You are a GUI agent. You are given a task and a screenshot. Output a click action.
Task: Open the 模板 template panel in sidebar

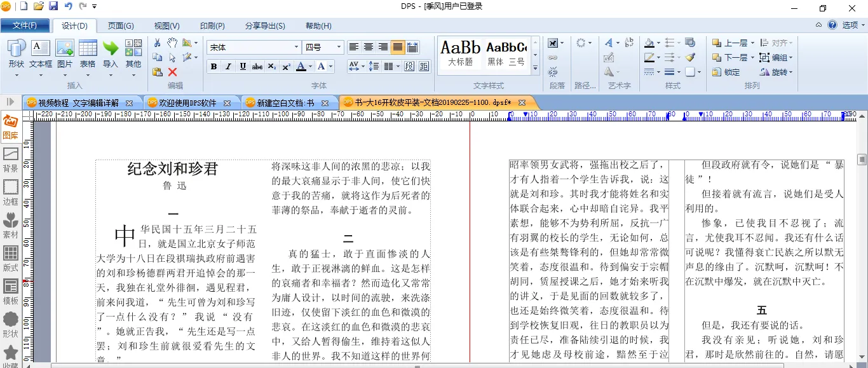click(x=11, y=292)
